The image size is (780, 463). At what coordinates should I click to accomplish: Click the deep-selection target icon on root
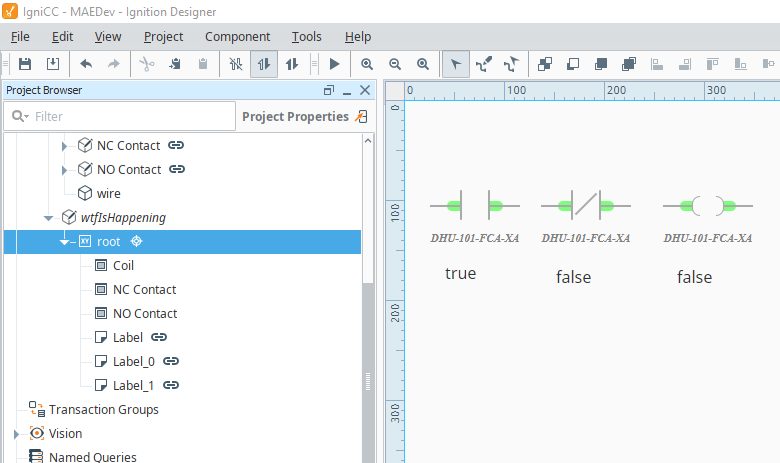[136, 241]
